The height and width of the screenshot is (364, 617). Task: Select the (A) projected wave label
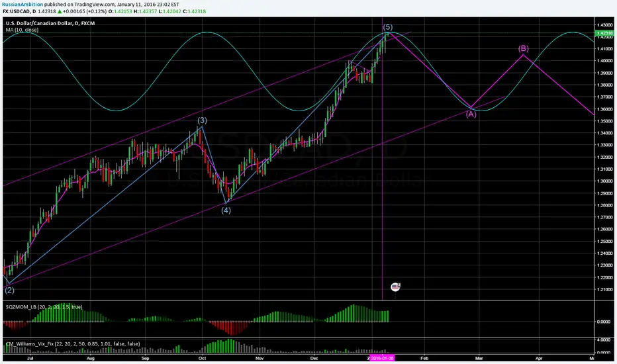471,114
